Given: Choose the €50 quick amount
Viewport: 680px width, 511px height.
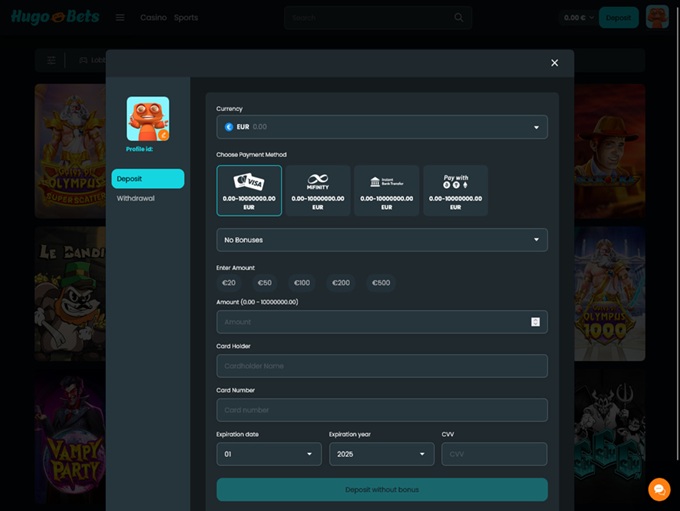Looking at the screenshot, I should pyautogui.click(x=264, y=283).
